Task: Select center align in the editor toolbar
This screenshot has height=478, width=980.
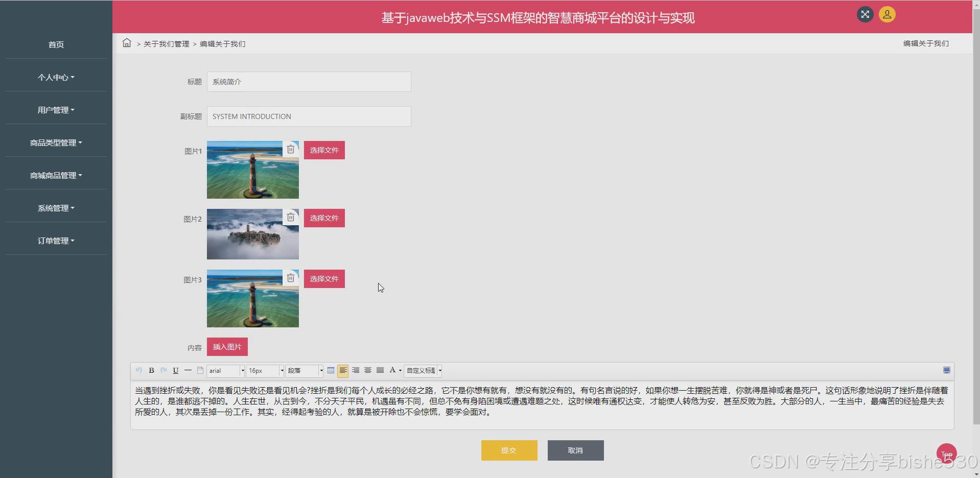Action: (x=368, y=370)
